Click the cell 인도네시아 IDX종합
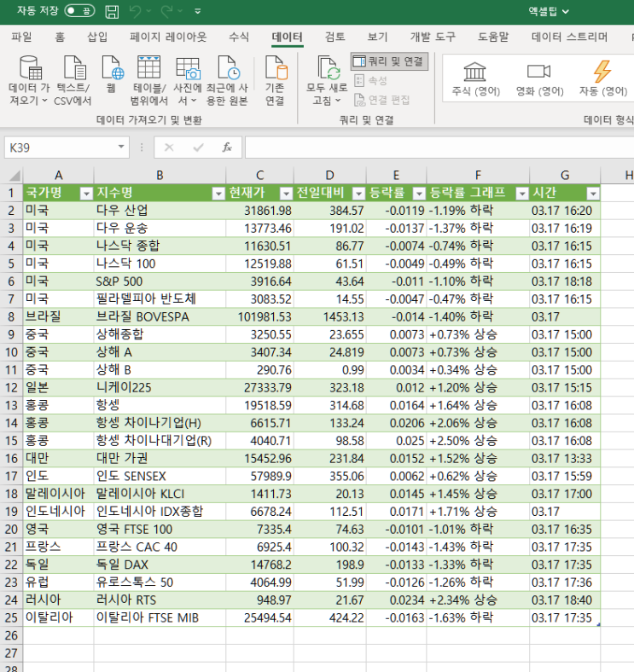This screenshot has height=672, width=634. pos(160,512)
